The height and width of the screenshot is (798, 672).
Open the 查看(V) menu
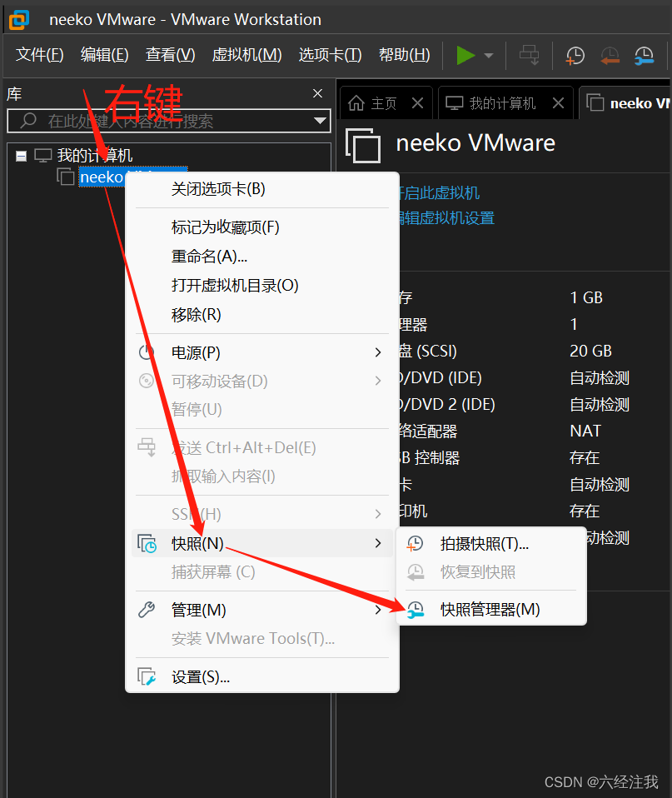pos(171,54)
